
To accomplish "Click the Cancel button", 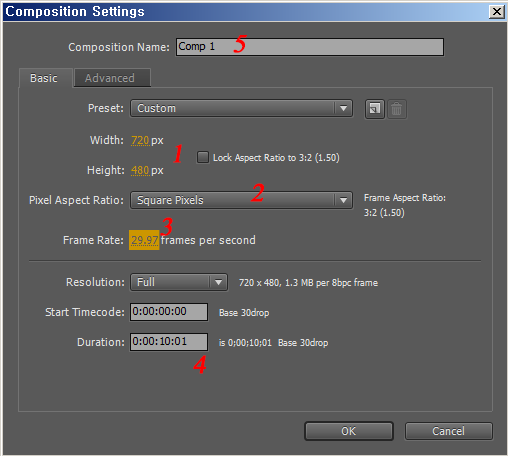I will coord(448,431).
